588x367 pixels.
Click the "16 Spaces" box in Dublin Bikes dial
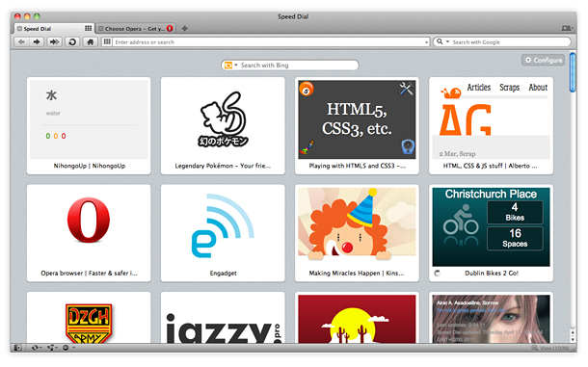tap(515, 239)
